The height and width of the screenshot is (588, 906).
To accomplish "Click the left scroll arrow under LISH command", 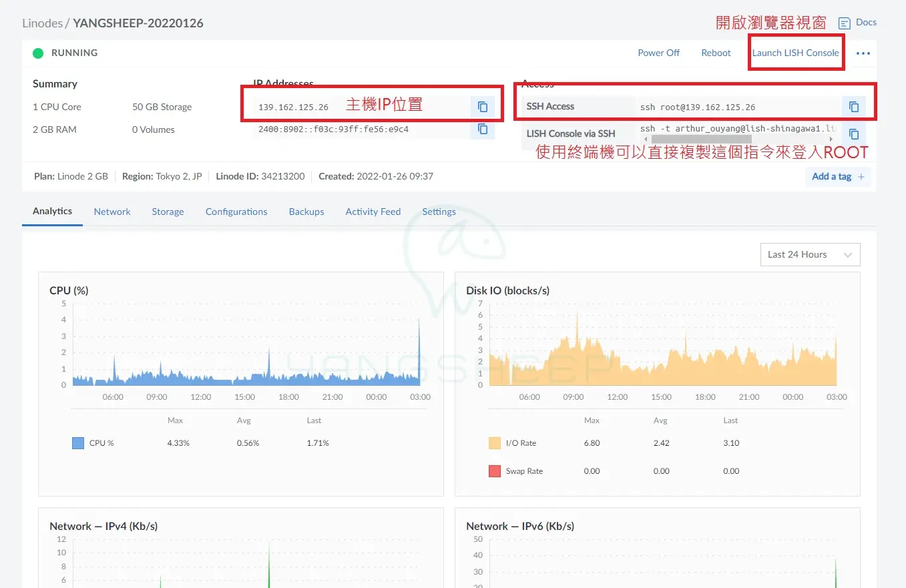I will coord(644,139).
